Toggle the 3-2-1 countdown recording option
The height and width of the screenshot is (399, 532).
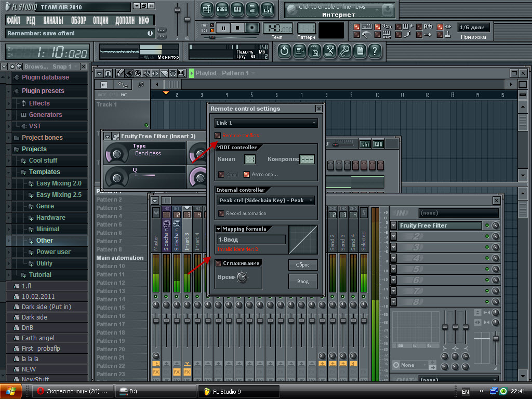[x=378, y=27]
